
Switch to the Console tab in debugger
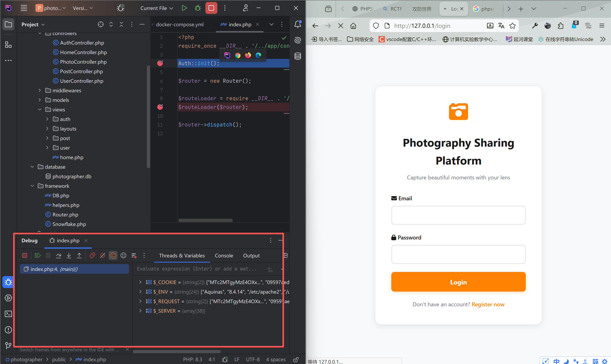(224, 255)
